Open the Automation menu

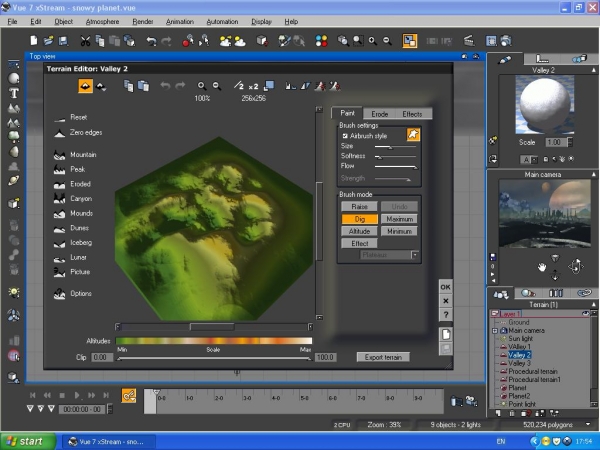(x=222, y=21)
